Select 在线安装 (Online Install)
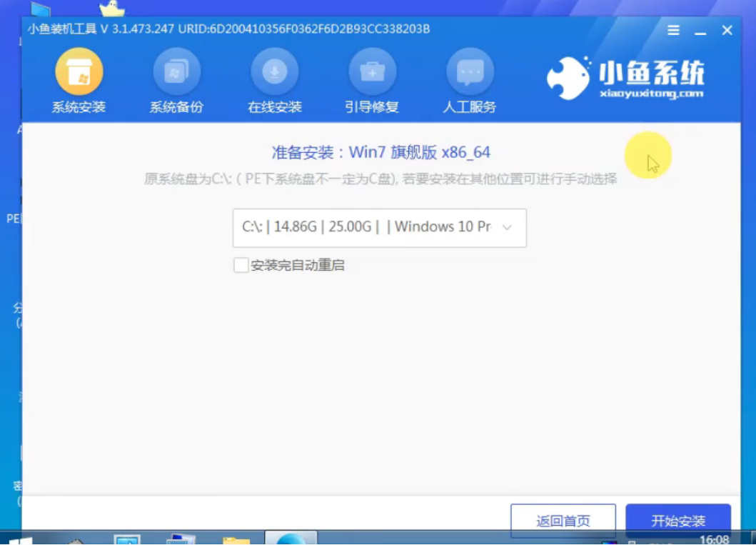The image size is (756, 545). click(x=275, y=79)
